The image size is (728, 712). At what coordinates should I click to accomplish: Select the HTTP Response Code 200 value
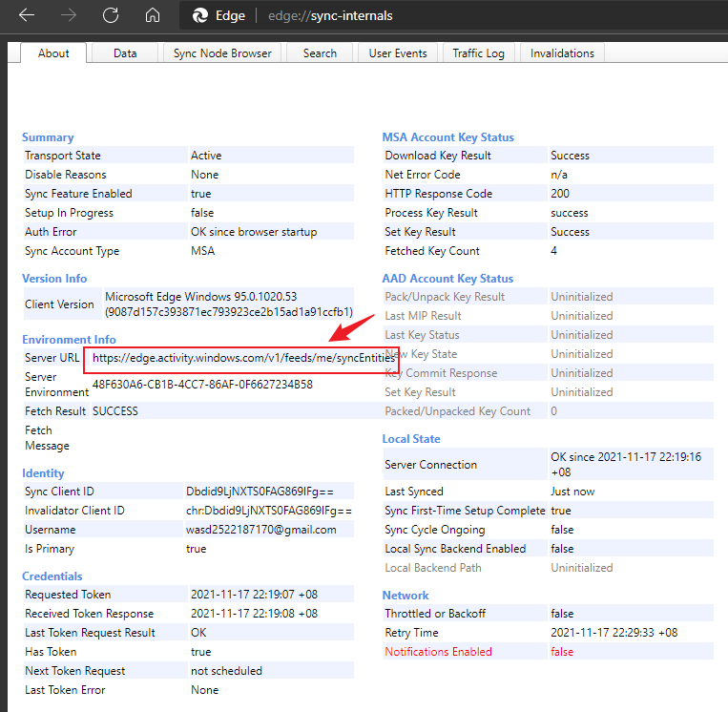click(x=560, y=194)
